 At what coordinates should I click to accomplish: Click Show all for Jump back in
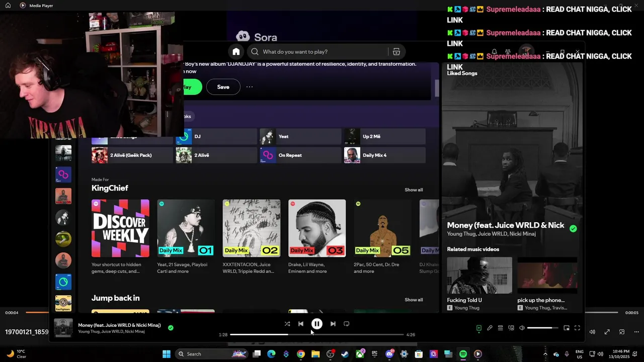(x=414, y=300)
